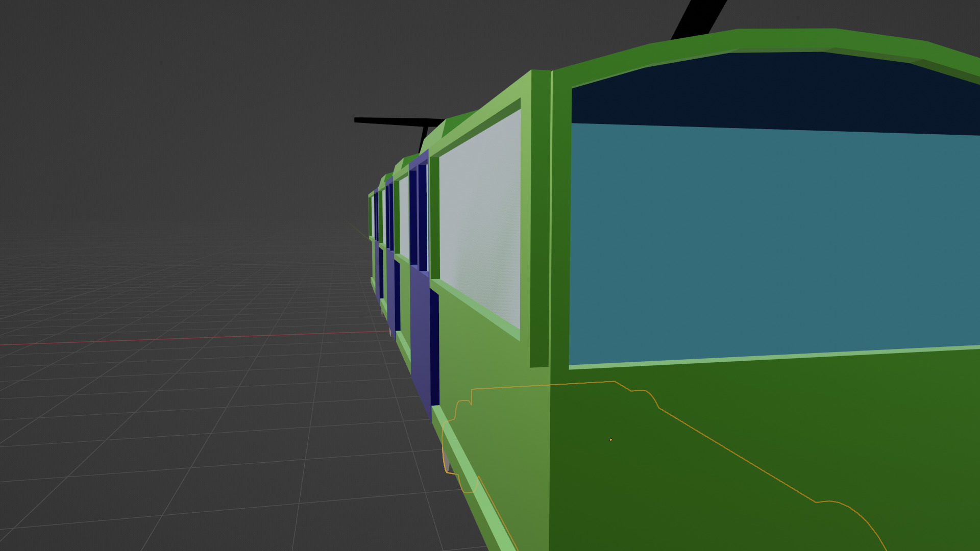Select the large grey side window

pyautogui.click(x=479, y=219)
